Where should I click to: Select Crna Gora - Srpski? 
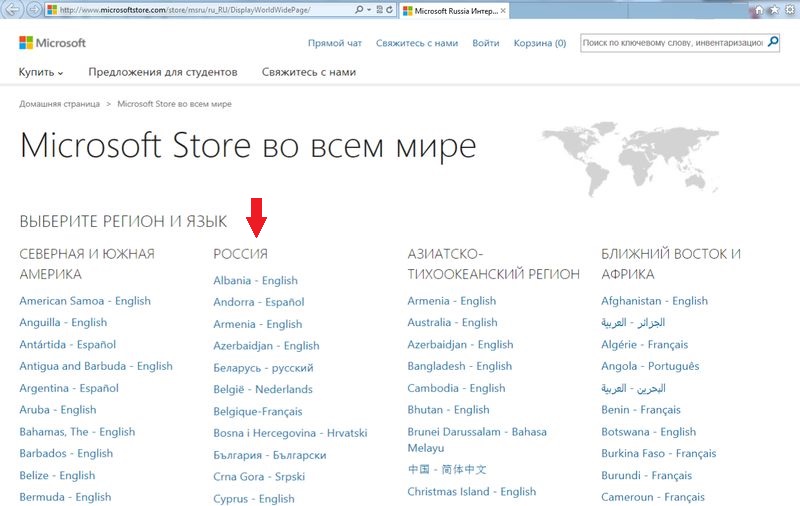pyautogui.click(x=259, y=476)
